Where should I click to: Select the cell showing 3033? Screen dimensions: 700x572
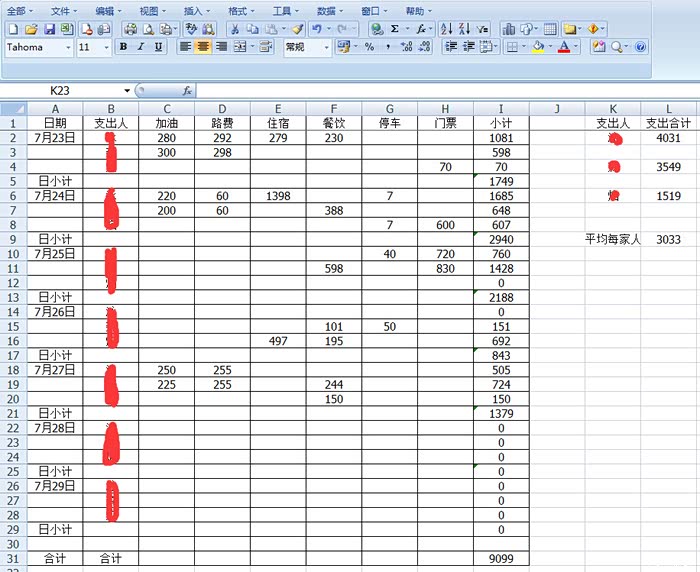point(668,239)
